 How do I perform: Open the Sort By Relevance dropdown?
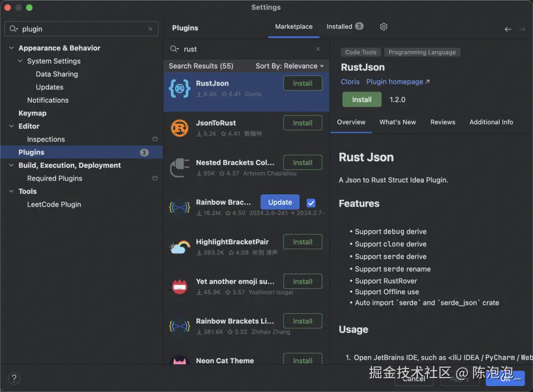pyautogui.click(x=289, y=66)
